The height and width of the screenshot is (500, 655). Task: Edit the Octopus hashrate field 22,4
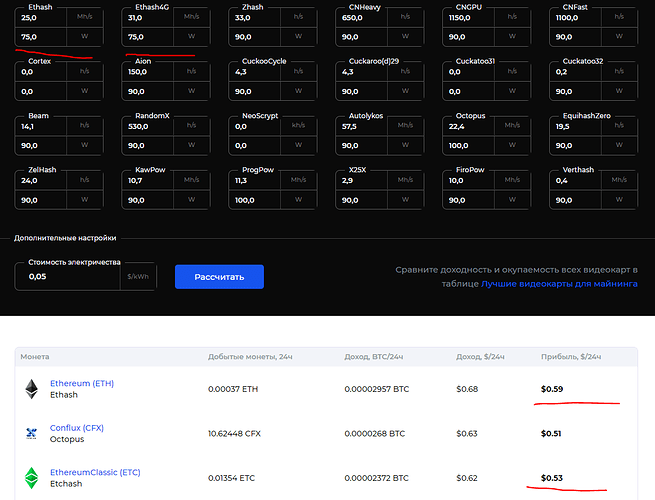pyautogui.click(x=469, y=127)
